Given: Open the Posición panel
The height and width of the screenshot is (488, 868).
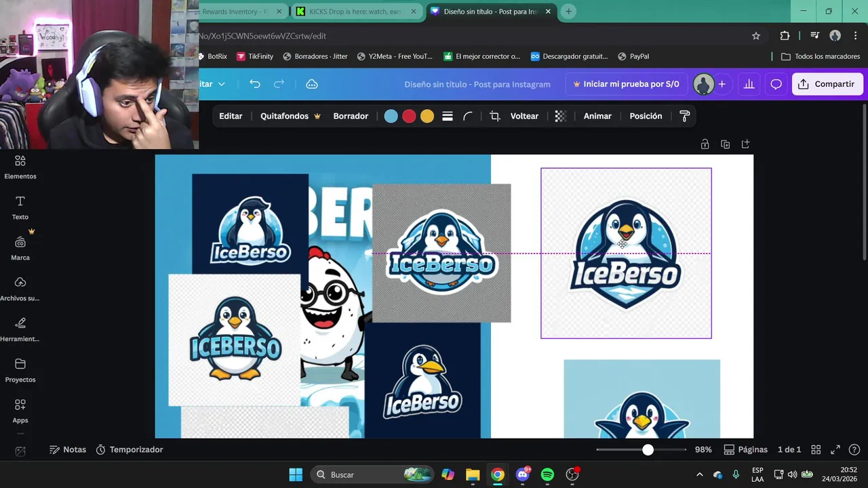Looking at the screenshot, I should click(x=646, y=117).
